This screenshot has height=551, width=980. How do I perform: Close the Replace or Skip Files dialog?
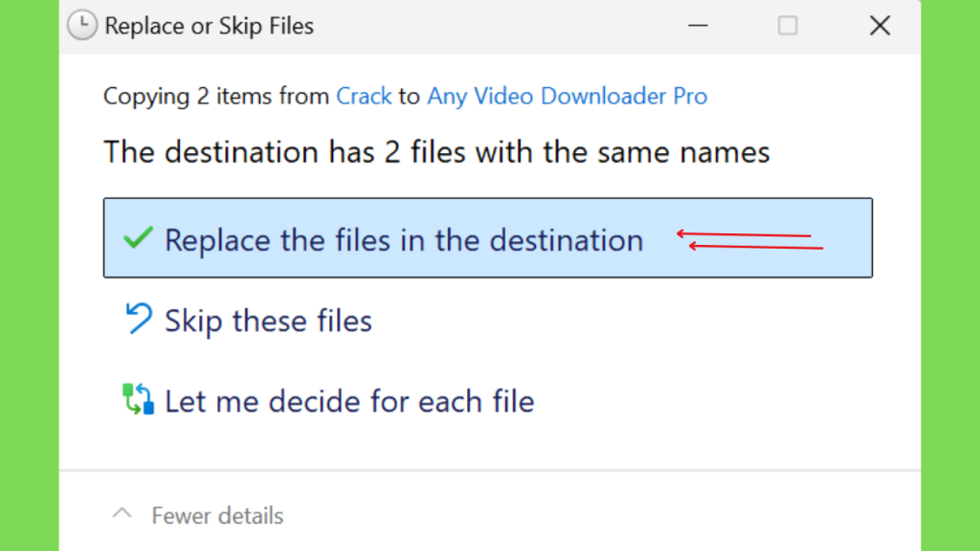[x=880, y=26]
